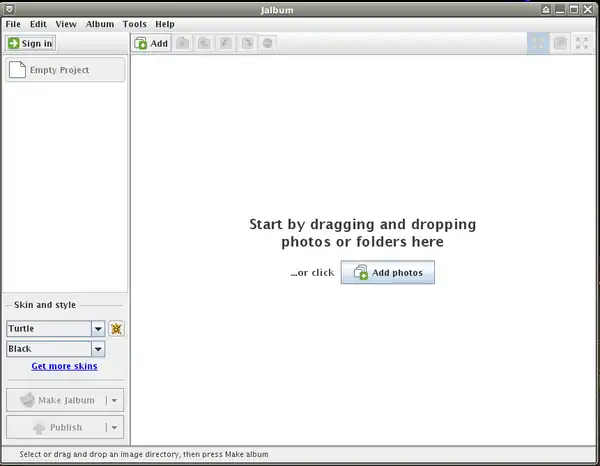Expand the Turtle skin dropdown
This screenshot has width=600, height=466.
pyautogui.click(x=98, y=328)
